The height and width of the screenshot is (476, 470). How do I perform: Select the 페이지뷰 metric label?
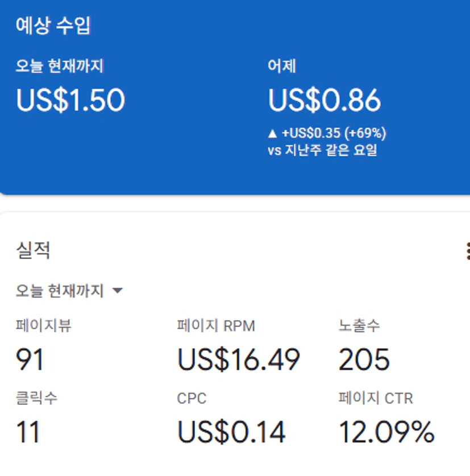tap(43, 326)
